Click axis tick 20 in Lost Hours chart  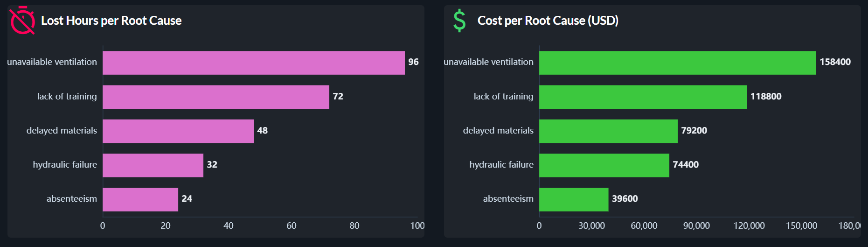tap(166, 226)
